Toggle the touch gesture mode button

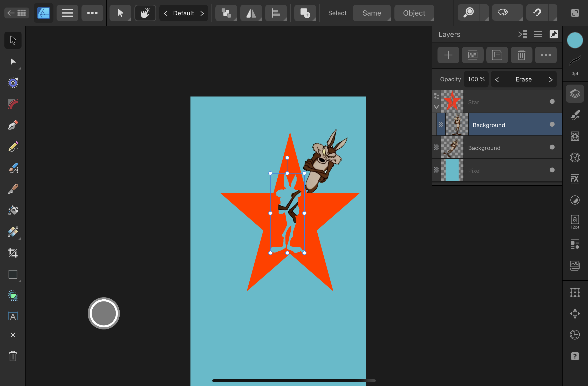[145, 13]
